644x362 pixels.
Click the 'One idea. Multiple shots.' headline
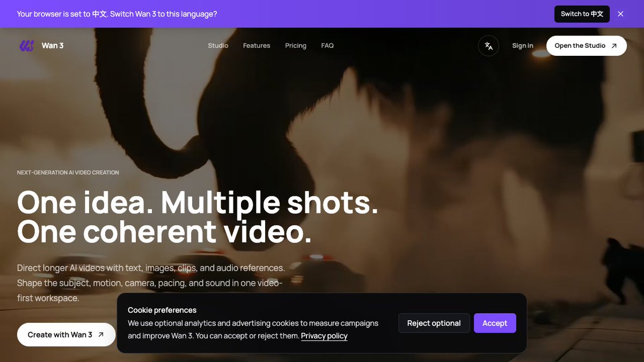[x=197, y=203]
